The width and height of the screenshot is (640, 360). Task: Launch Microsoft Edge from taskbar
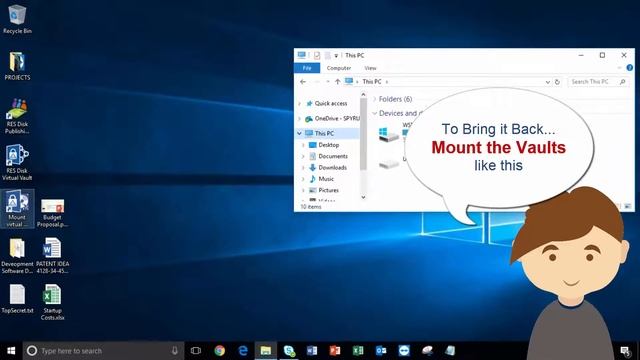243,351
